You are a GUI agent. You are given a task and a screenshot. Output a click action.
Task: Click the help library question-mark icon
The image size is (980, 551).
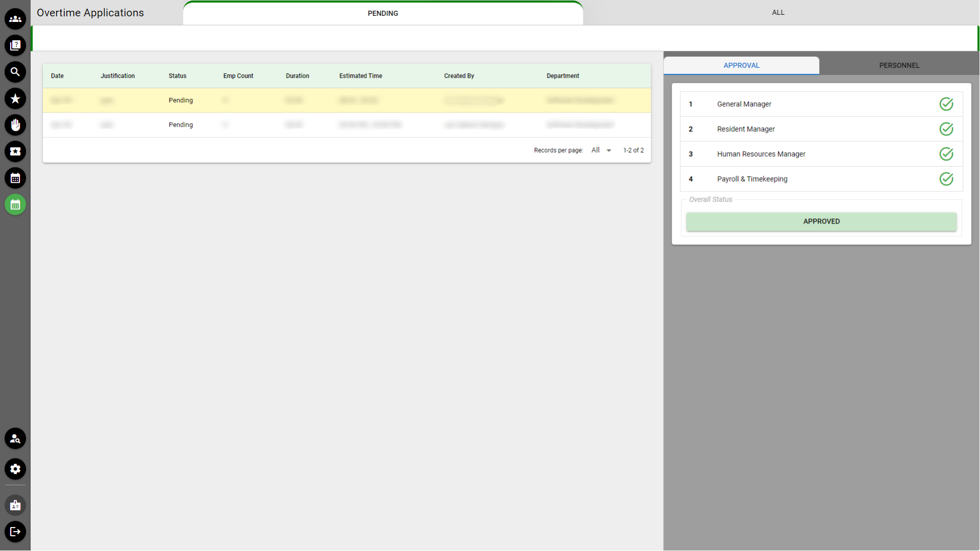pyautogui.click(x=15, y=45)
